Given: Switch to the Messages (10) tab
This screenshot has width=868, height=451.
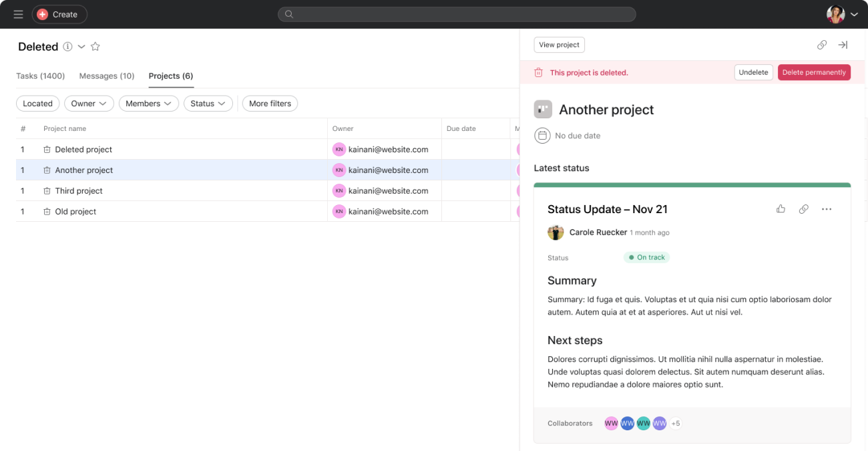Looking at the screenshot, I should [x=107, y=76].
